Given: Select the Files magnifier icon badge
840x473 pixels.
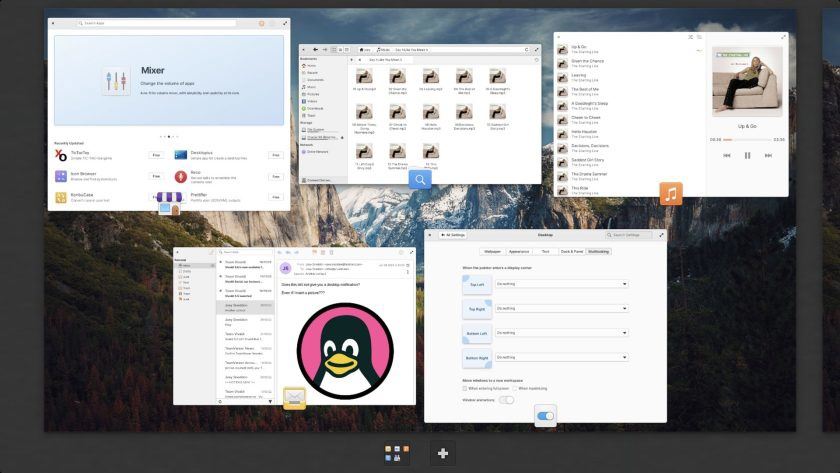Looking at the screenshot, I should (420, 180).
